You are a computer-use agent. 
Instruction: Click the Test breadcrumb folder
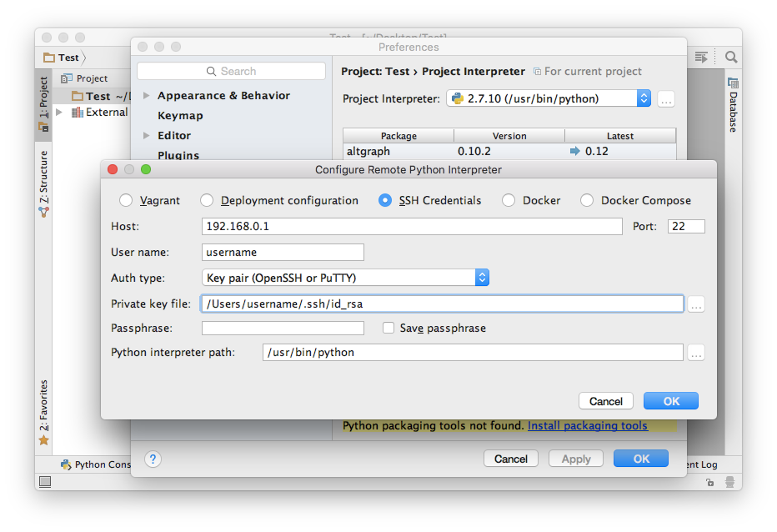(62, 58)
